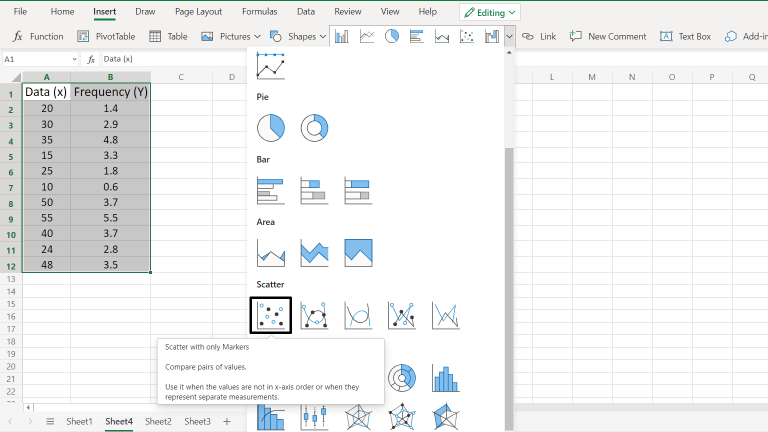Click the Bar chart ribbon icon

tap(417, 36)
